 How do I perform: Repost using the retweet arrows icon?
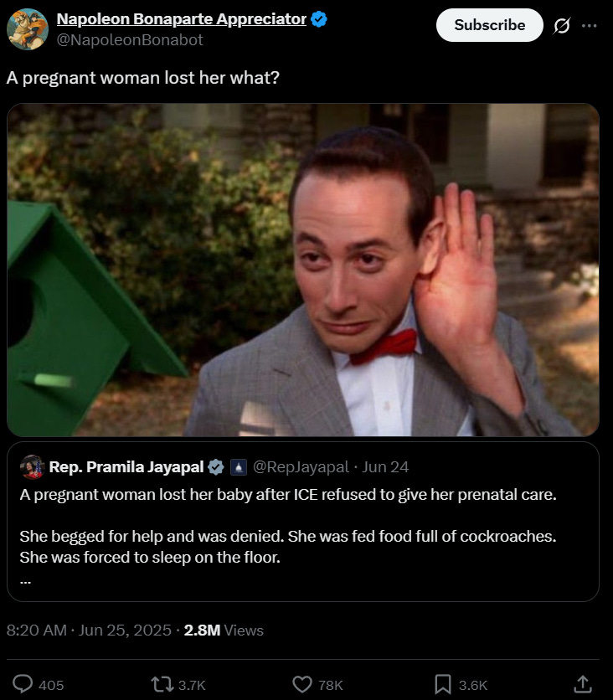162,684
